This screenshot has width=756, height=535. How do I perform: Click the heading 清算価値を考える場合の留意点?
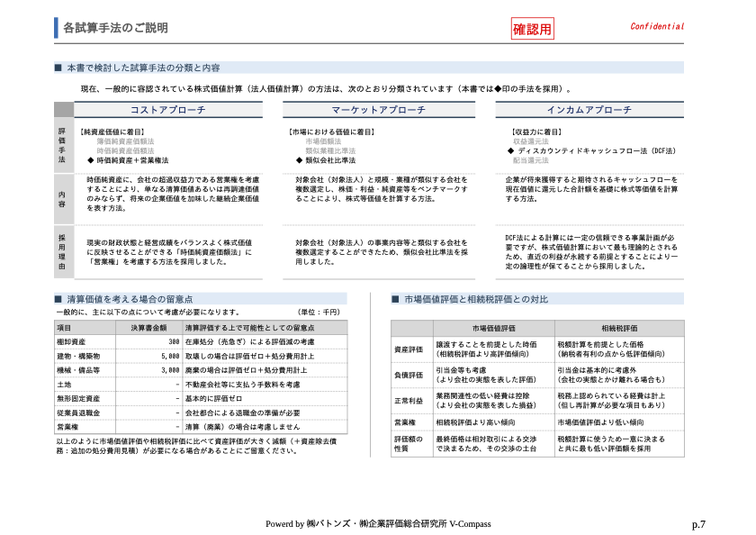(130, 299)
